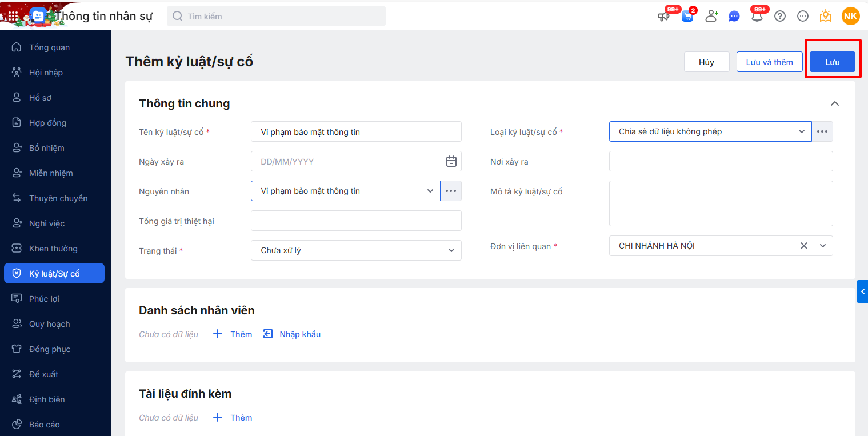Open the app launcher grid icon
Screen dimensions: 868x436
coord(13,16)
